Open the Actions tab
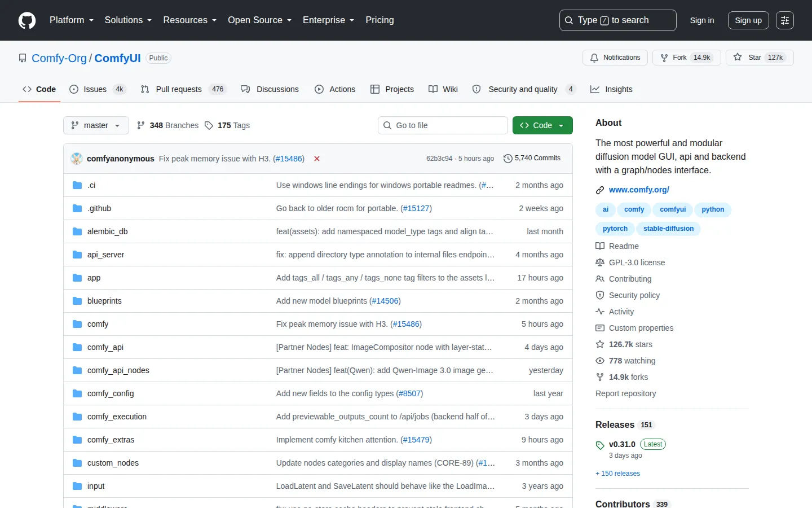The height and width of the screenshot is (508, 812). pos(335,89)
